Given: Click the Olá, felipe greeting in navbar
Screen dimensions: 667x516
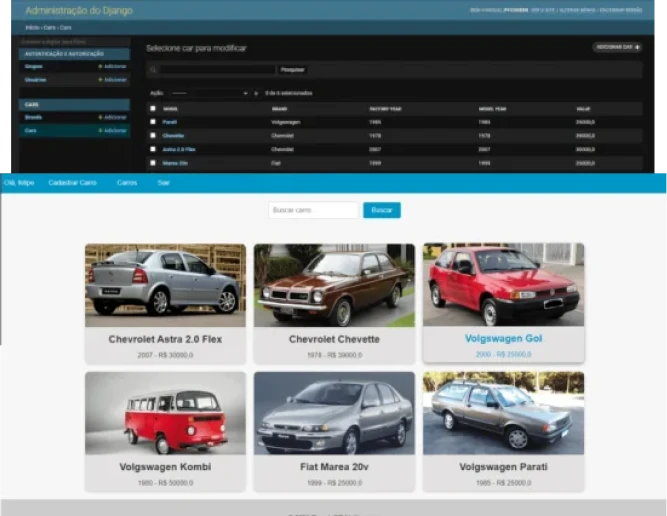Looking at the screenshot, I should click(19, 182).
